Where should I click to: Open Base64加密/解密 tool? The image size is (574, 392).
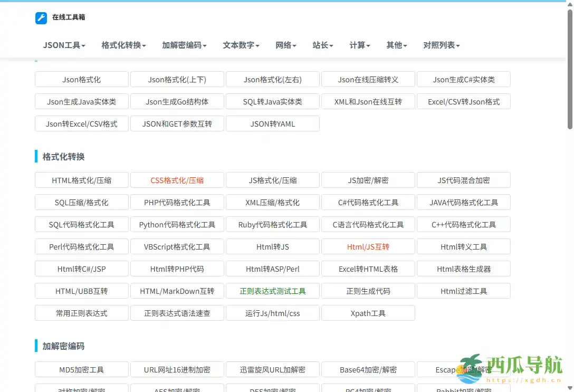[368, 369]
